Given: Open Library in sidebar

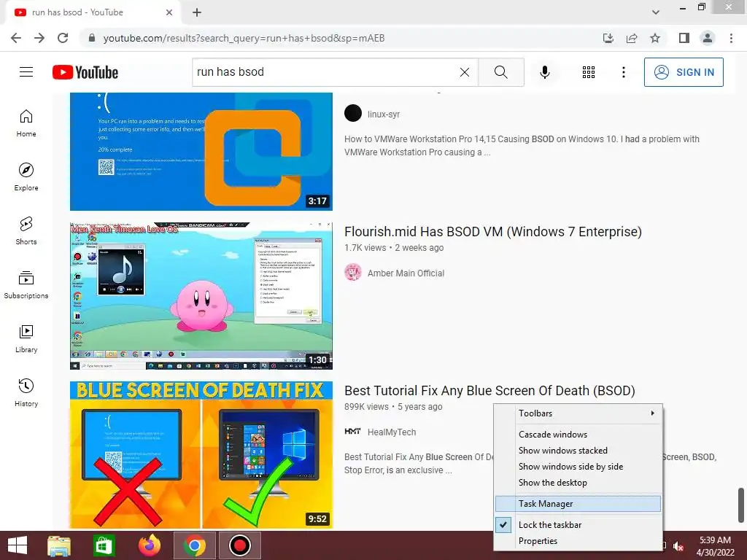Looking at the screenshot, I should [26, 338].
